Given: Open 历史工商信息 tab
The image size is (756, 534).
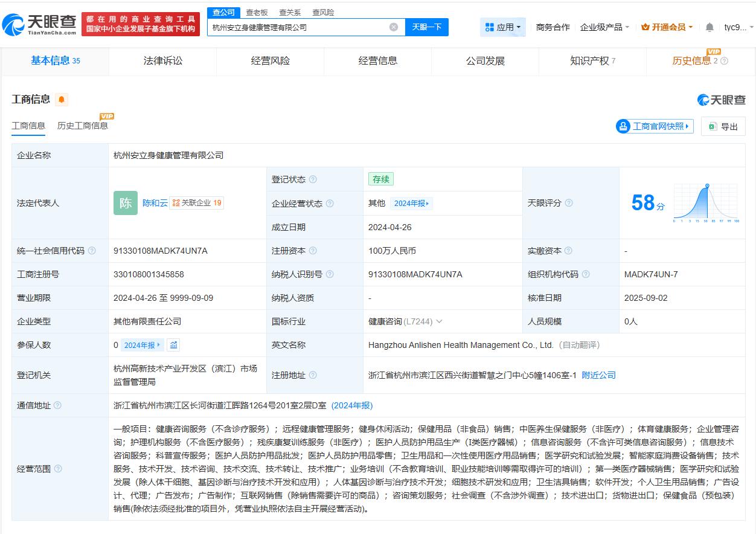Looking at the screenshot, I should [82, 126].
